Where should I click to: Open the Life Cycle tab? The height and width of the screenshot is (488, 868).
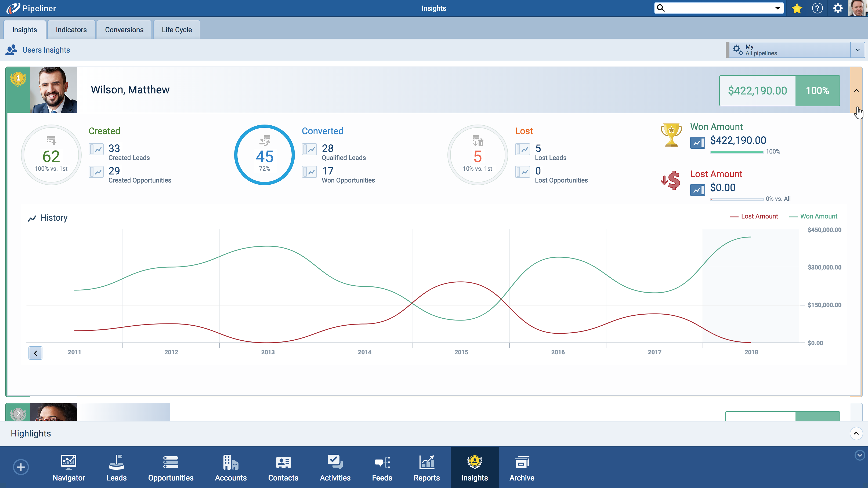[176, 29]
